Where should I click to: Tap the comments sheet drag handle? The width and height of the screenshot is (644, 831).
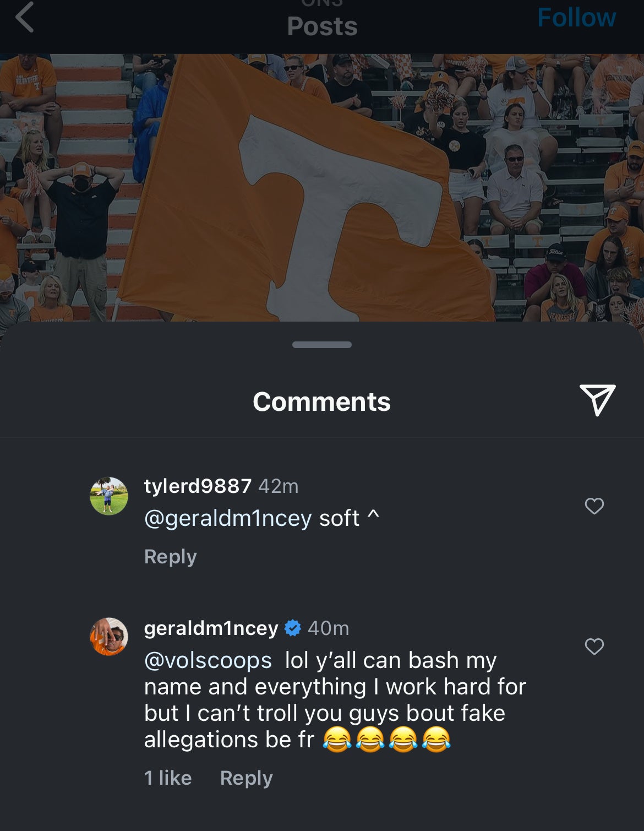[x=322, y=345]
